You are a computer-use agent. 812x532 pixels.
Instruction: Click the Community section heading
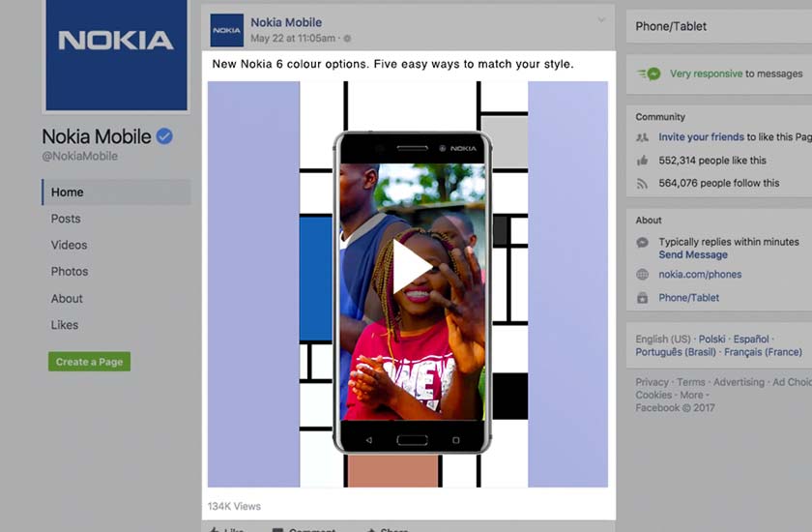(x=660, y=117)
